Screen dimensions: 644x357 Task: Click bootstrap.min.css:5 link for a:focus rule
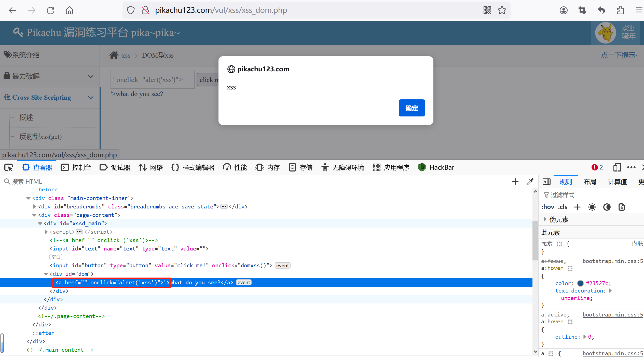pyautogui.click(x=612, y=261)
